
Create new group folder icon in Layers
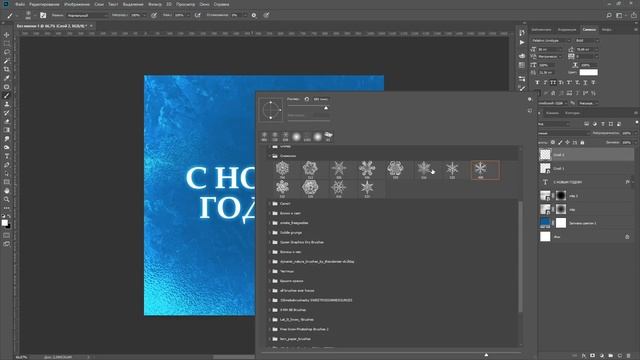point(611,356)
